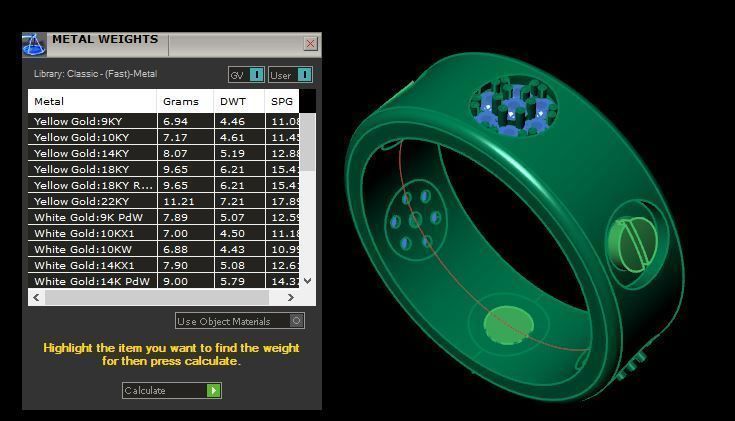Sort by the Metal column header
This screenshot has height=421, width=735.
click(92, 101)
